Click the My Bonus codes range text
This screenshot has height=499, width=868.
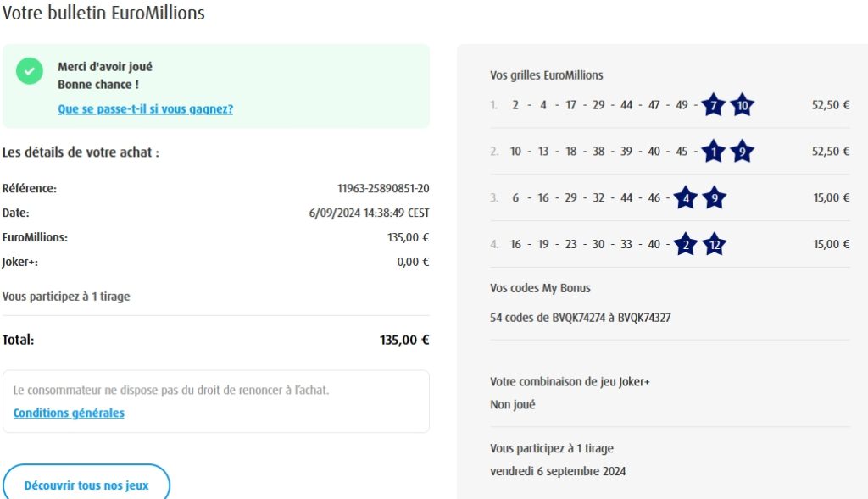581,318
